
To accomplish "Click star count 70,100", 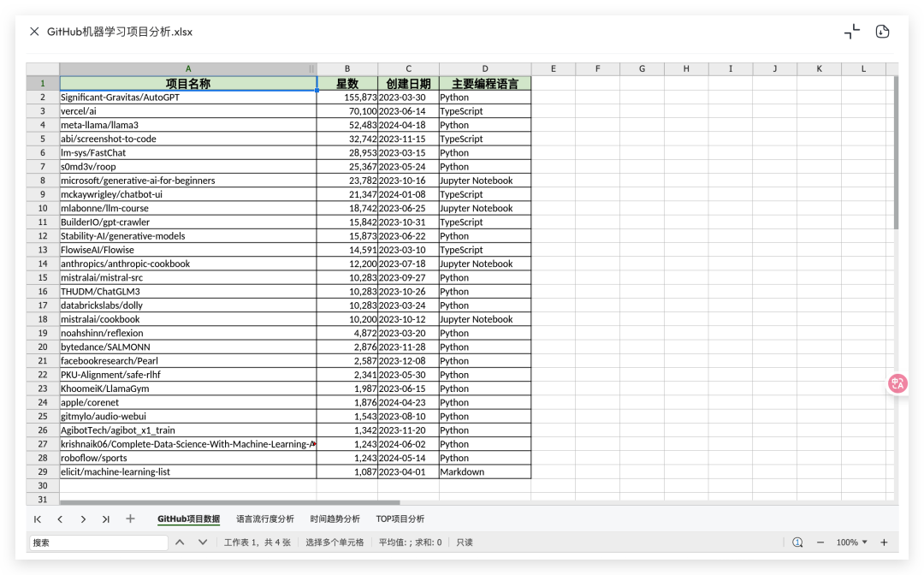I will coord(347,111).
